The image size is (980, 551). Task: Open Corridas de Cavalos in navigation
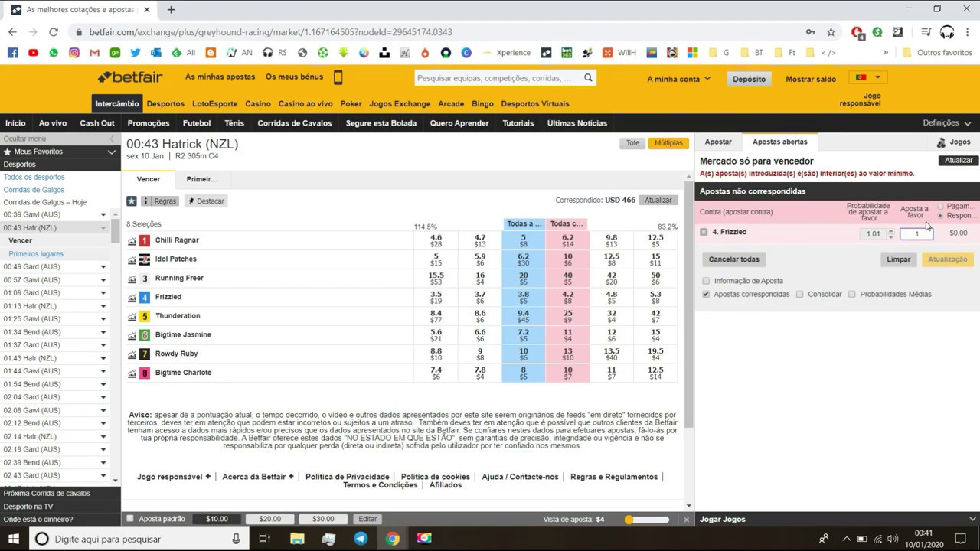pos(295,123)
